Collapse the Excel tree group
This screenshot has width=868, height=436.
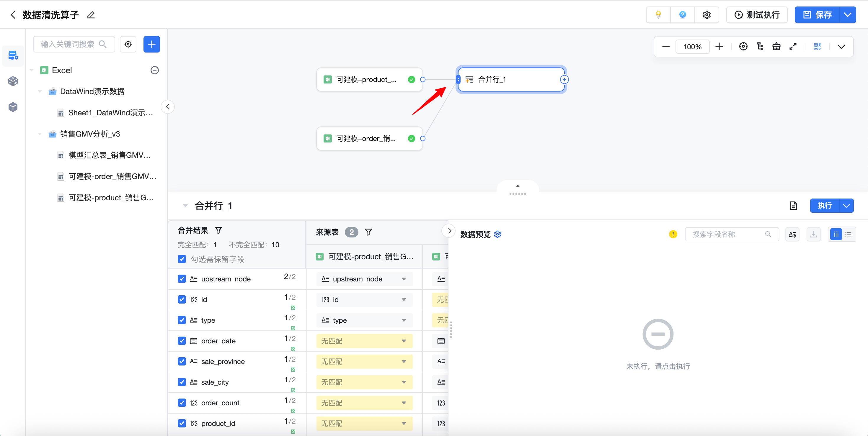tap(32, 71)
